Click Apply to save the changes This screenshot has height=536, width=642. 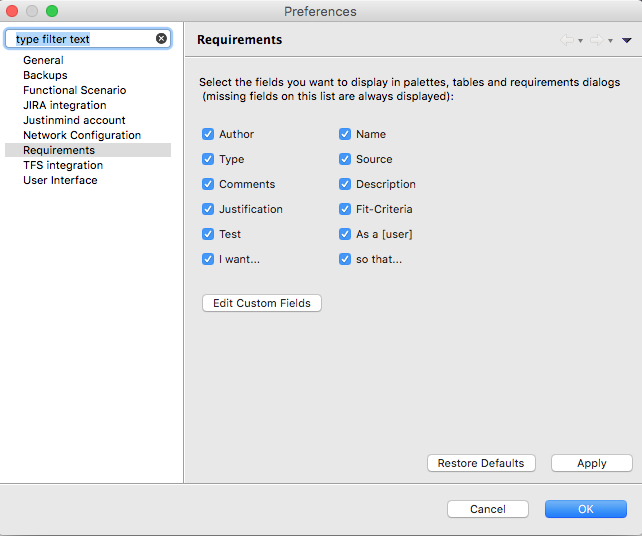591,463
